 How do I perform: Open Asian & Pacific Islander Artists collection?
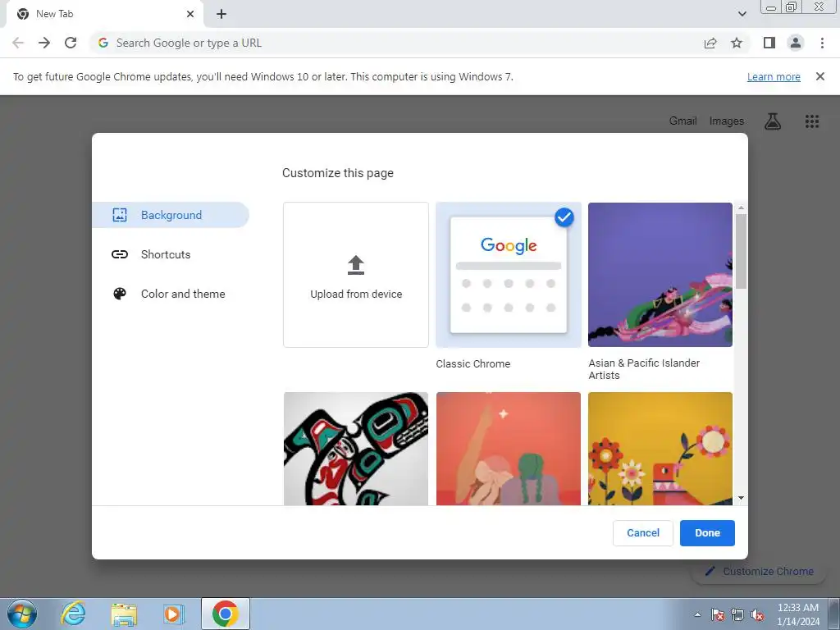[x=660, y=275]
